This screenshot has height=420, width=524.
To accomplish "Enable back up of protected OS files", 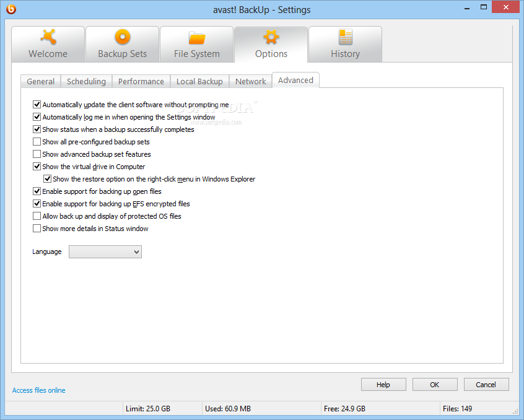I will click(37, 216).
